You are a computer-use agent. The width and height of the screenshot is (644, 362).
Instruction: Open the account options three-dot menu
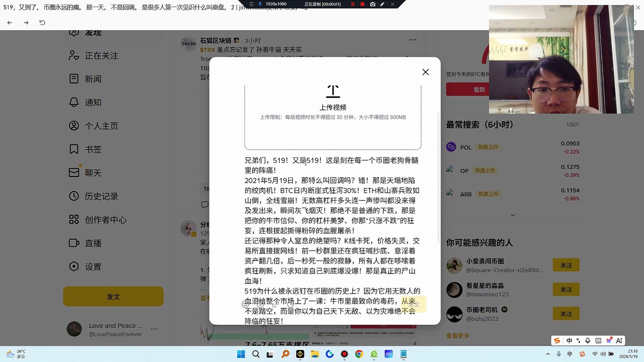tap(154, 329)
